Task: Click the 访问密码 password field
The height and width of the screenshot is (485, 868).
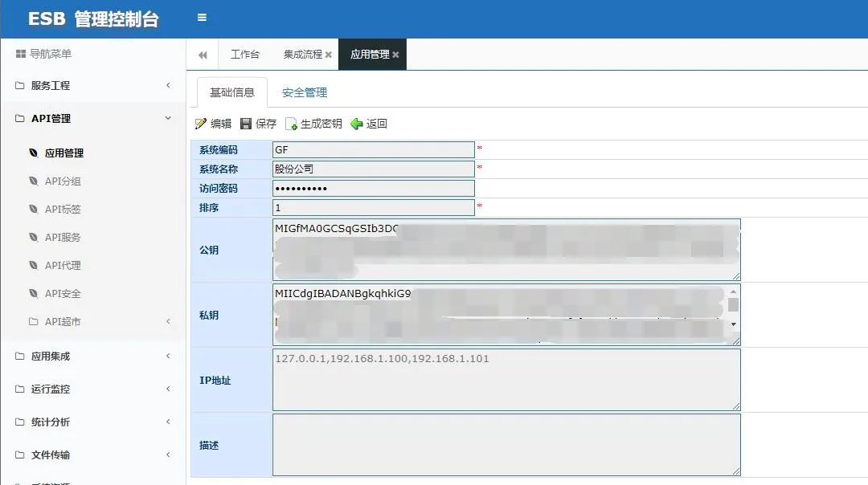Action: coord(374,189)
